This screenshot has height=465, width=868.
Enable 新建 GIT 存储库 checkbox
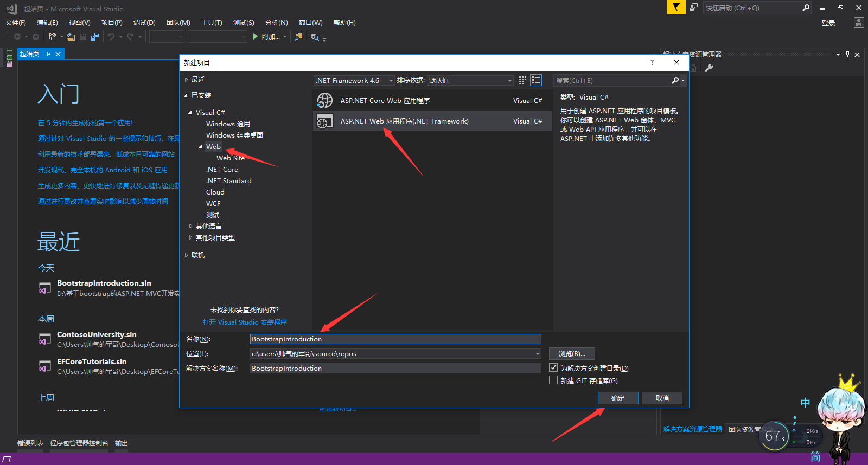[553, 380]
